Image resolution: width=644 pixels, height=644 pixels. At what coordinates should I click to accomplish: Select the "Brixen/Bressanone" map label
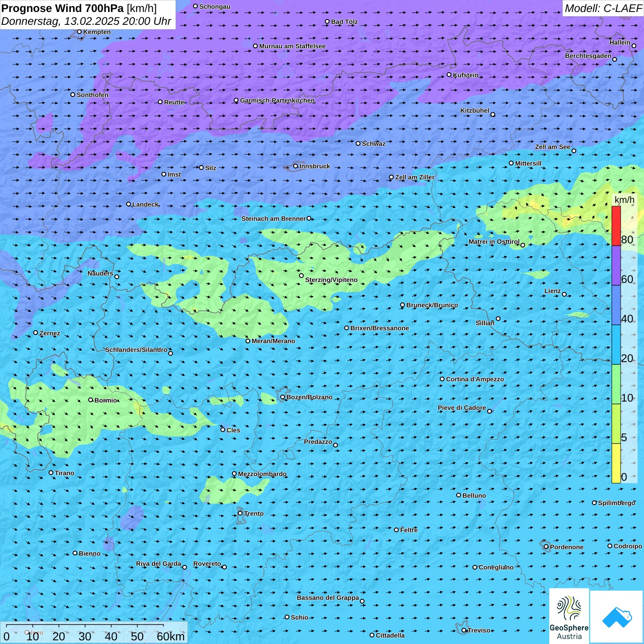click(379, 328)
